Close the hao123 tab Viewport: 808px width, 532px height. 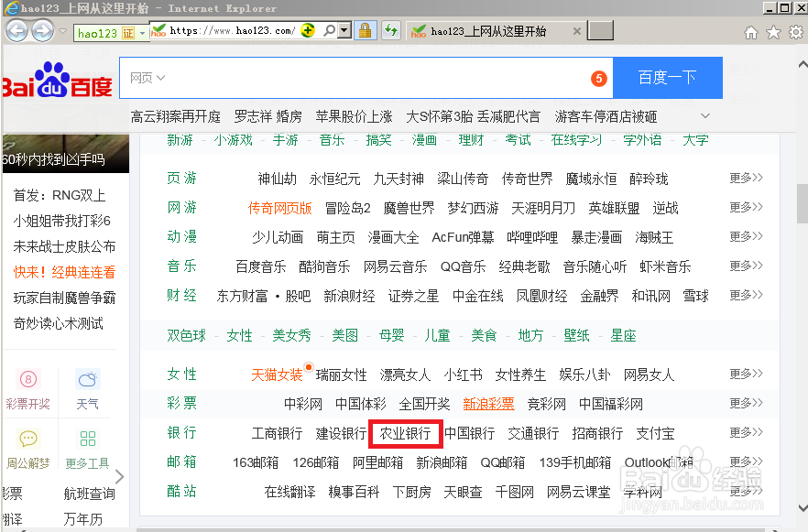pos(577,31)
